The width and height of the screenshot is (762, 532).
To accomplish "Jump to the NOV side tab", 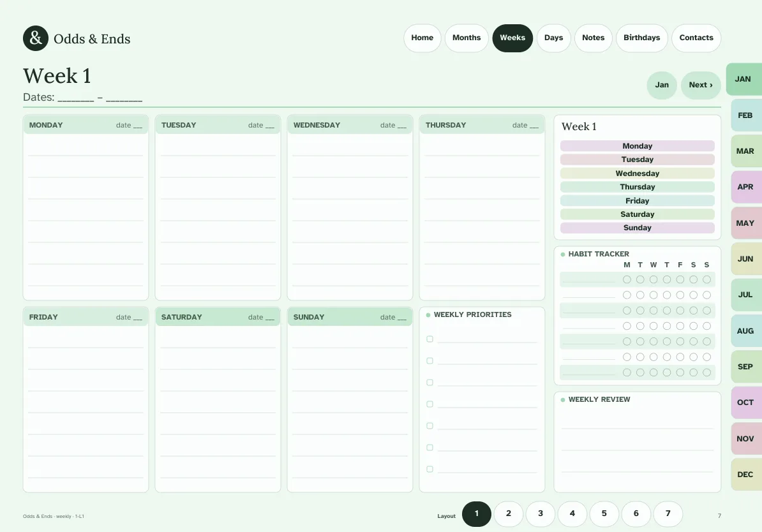I will tap(746, 439).
